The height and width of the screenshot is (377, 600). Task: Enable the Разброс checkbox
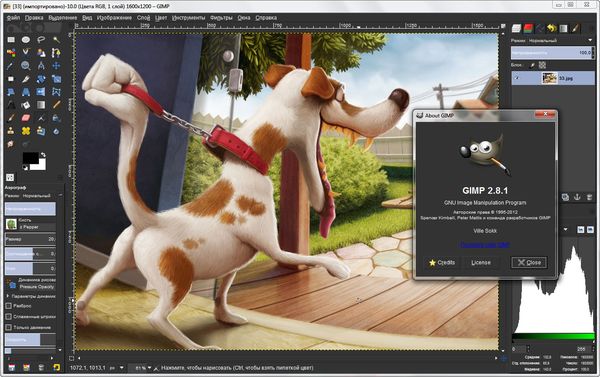click(x=8, y=306)
